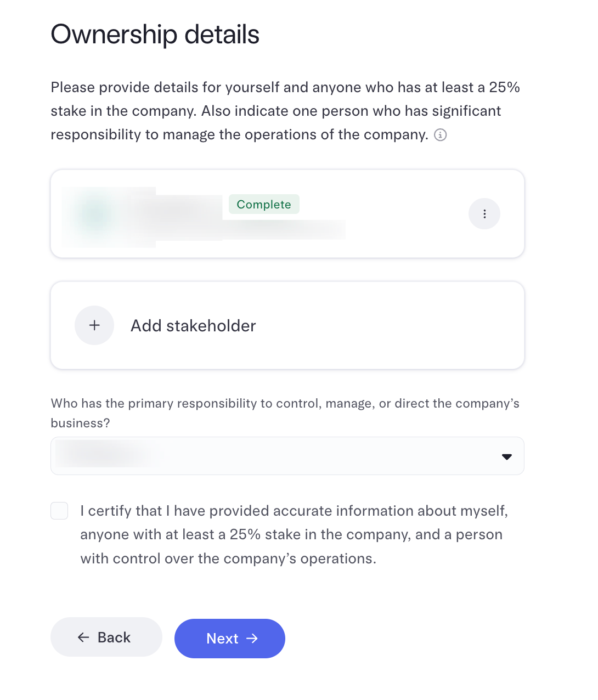Image resolution: width=598 pixels, height=700 pixels.
Task: Click the plus icon to add stakeholder
Action: coord(94,325)
